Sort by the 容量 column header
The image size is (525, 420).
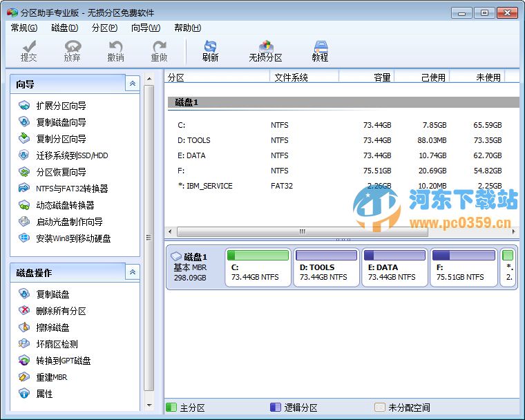[367, 77]
